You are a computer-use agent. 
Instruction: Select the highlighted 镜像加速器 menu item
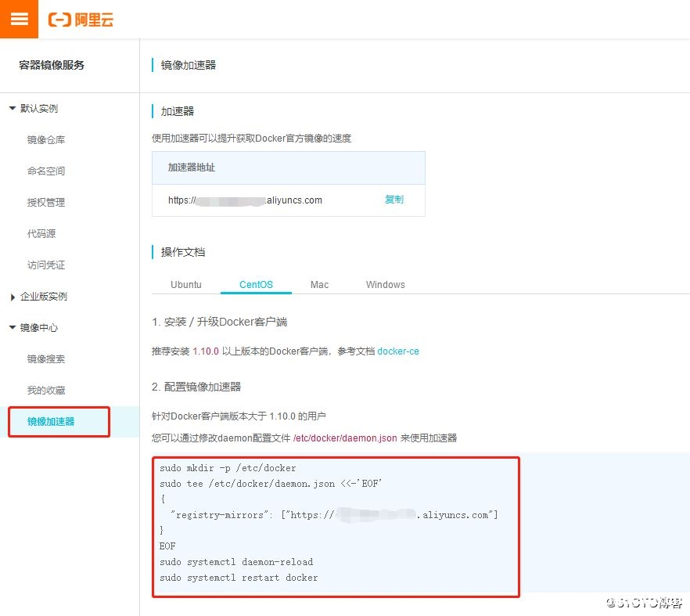click(53, 422)
